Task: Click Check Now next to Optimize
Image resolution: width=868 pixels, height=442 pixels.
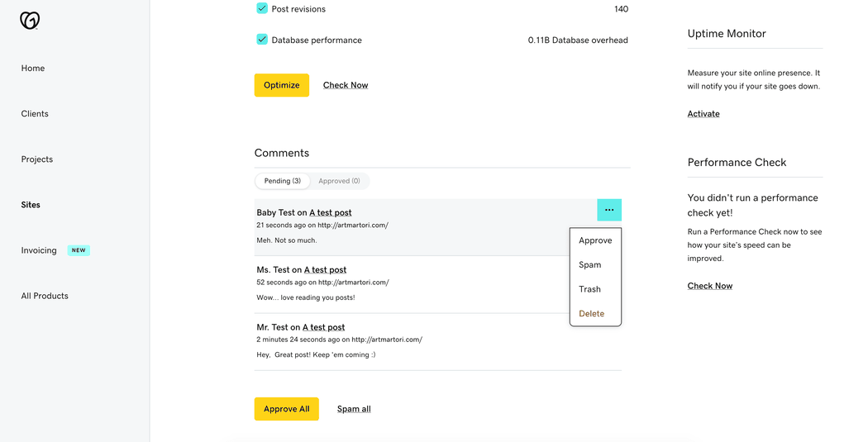Action: click(346, 85)
